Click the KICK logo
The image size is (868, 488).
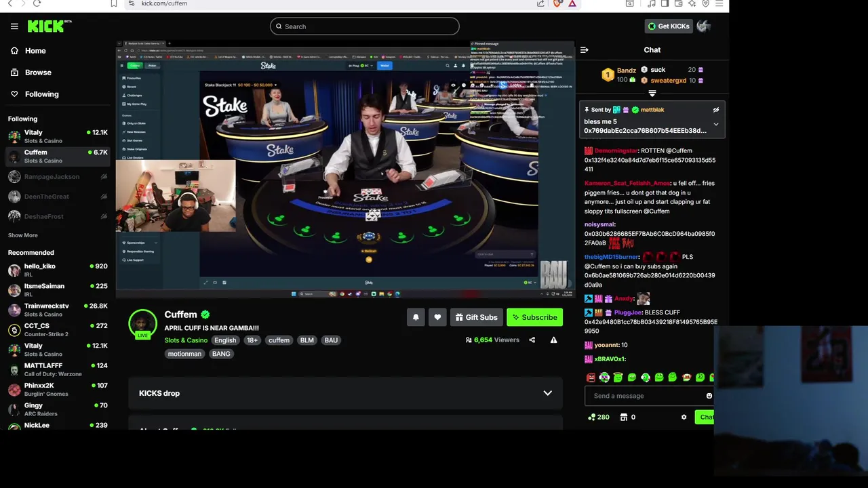pyautogui.click(x=50, y=26)
